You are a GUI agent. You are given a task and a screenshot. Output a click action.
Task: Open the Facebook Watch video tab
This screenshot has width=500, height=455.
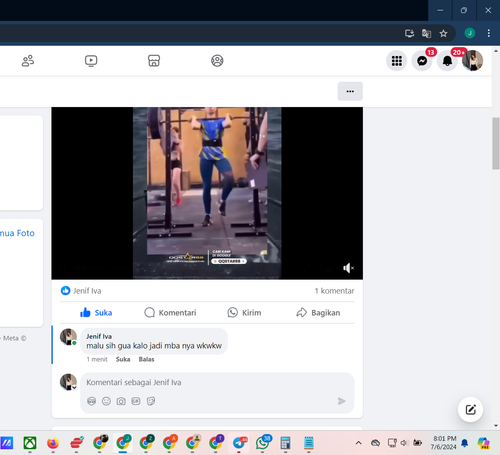91,61
